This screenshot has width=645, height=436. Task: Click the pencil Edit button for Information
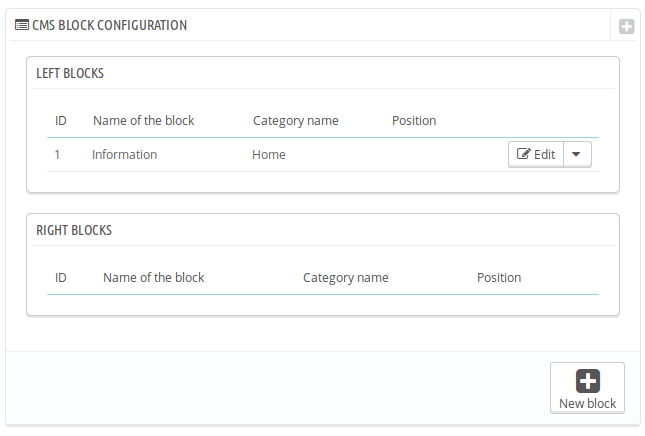[536, 154]
